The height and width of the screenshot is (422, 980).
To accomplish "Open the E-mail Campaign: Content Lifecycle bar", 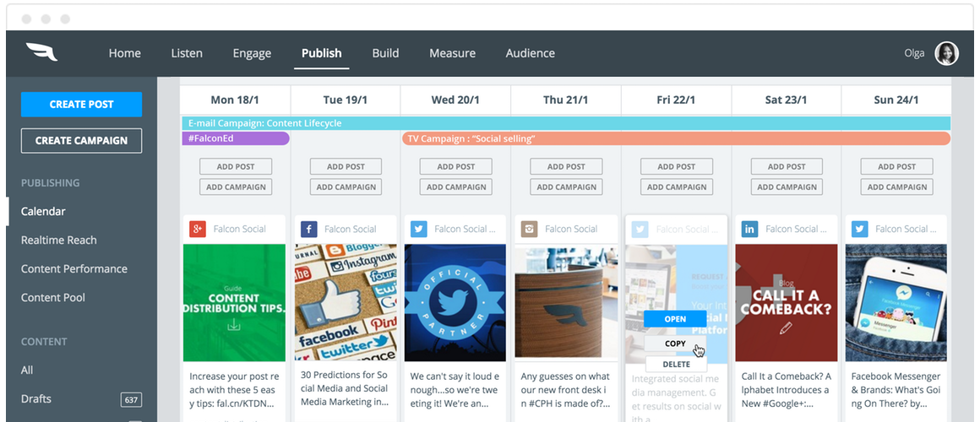I will click(566, 123).
